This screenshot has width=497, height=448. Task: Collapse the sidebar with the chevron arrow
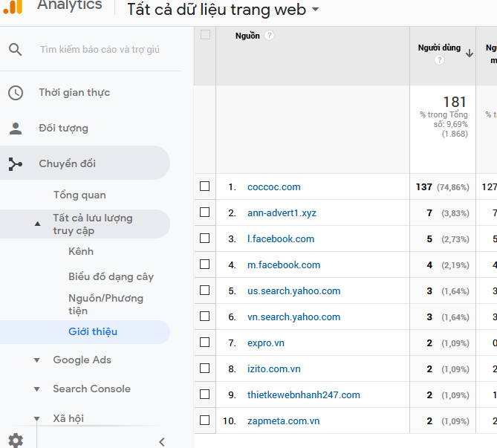click(x=161, y=441)
